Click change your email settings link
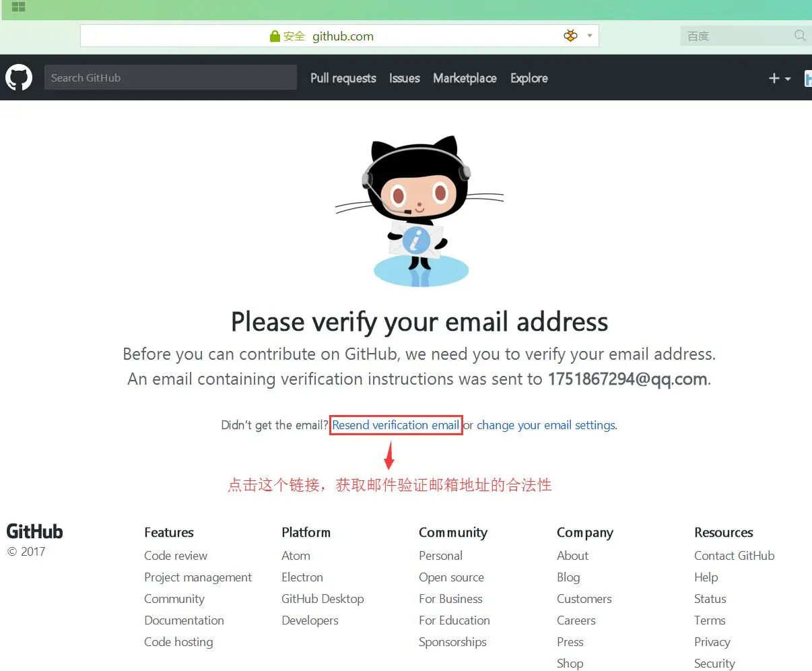Viewport: 812px width, 671px height. point(546,425)
